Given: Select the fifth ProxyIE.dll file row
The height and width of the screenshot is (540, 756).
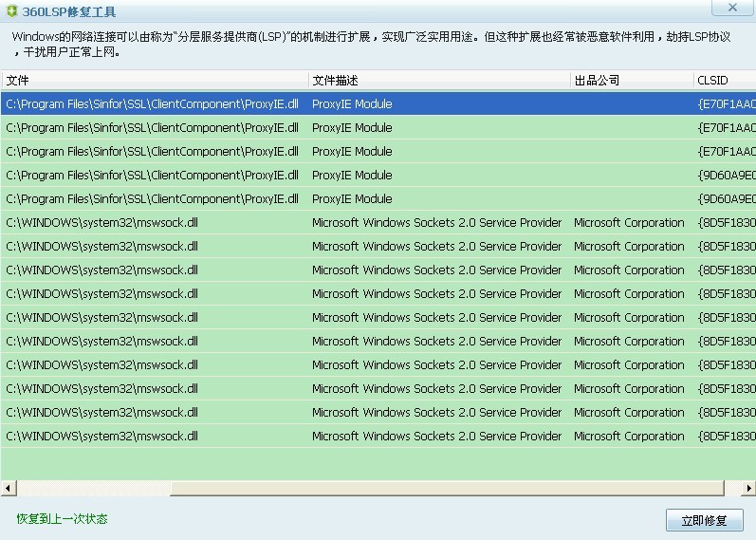Looking at the screenshot, I should [x=378, y=198].
